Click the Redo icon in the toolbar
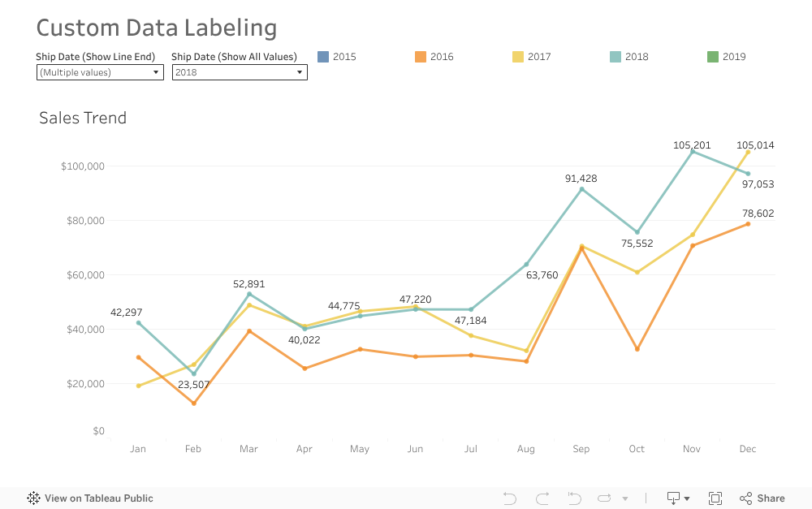This screenshot has width=812, height=509. click(x=542, y=498)
